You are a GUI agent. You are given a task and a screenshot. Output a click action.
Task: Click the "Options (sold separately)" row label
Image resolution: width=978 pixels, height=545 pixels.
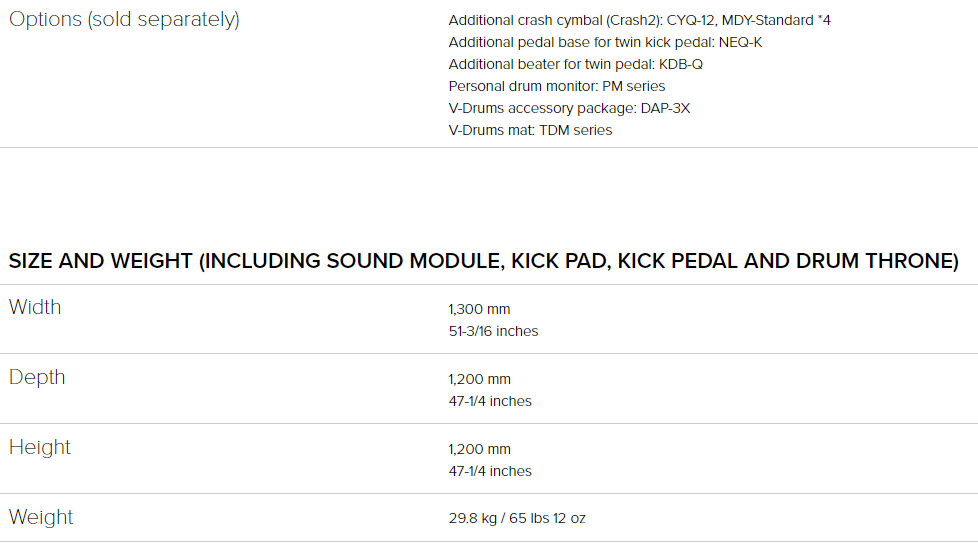[124, 20]
